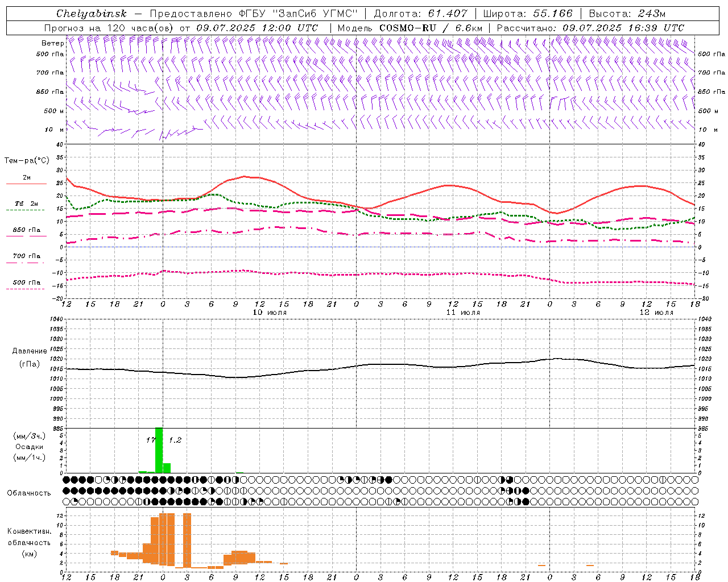The image size is (728, 582).
Task: Click the 'Давление' pressure panel label
Action: point(30,351)
